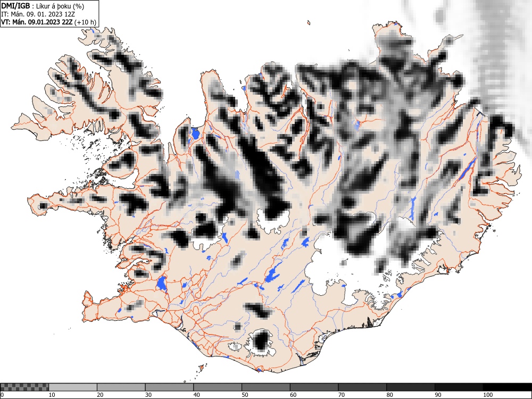
Task: Click the small island north of the mainland
Action: pyautogui.click(x=309, y=23)
